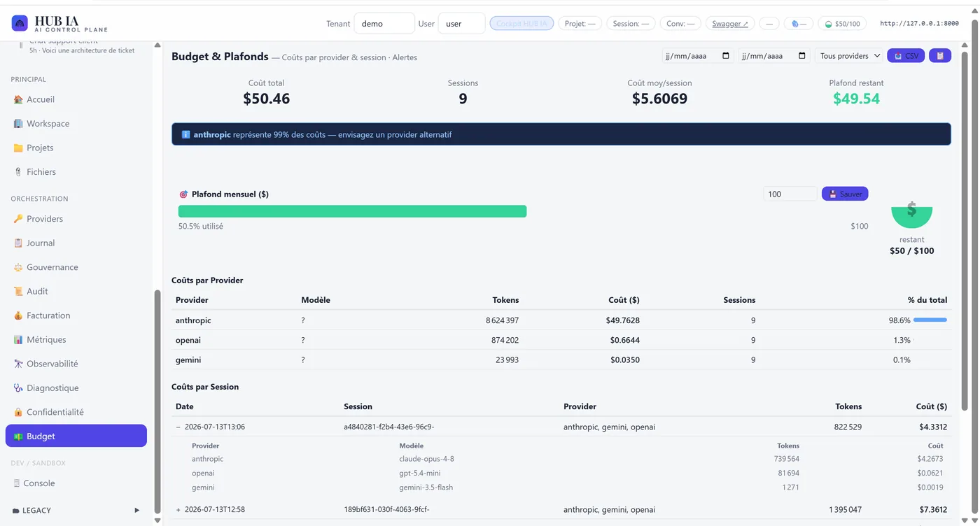Viewport: 980px width, 526px height.
Task: Click the $50/100 budget indicator pill
Action: tap(842, 24)
